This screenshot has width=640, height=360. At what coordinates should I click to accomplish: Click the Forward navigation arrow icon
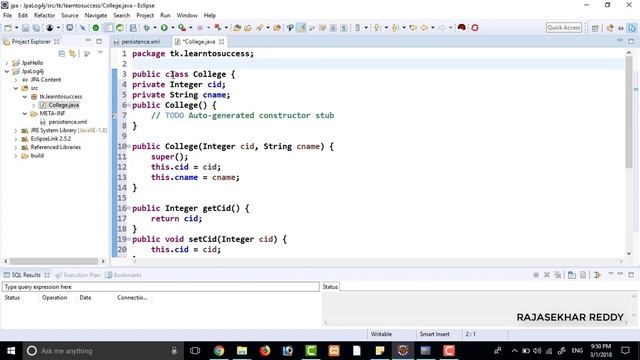point(442,28)
